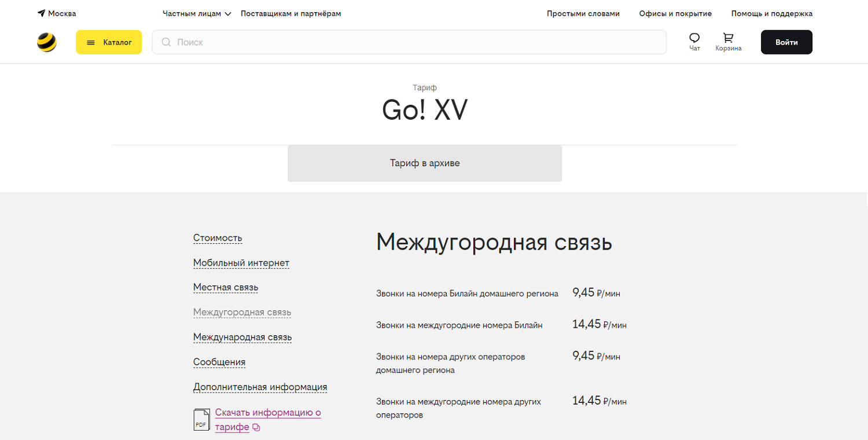Viewport: 868px width, 440px height.
Task: Select Междугородная связь in sidebar
Action: click(242, 312)
